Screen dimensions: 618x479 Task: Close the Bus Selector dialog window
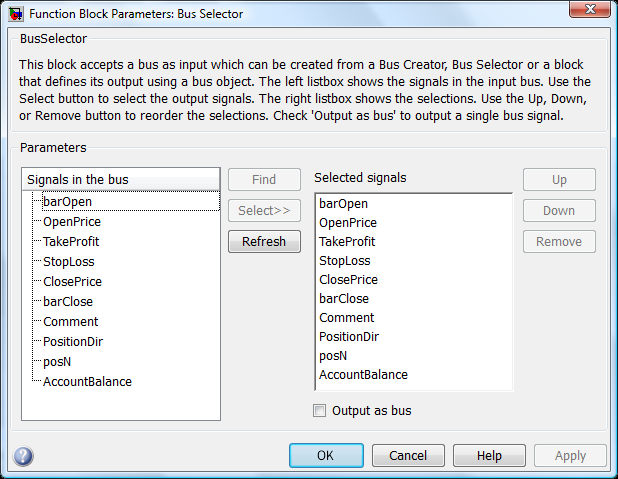coord(590,9)
